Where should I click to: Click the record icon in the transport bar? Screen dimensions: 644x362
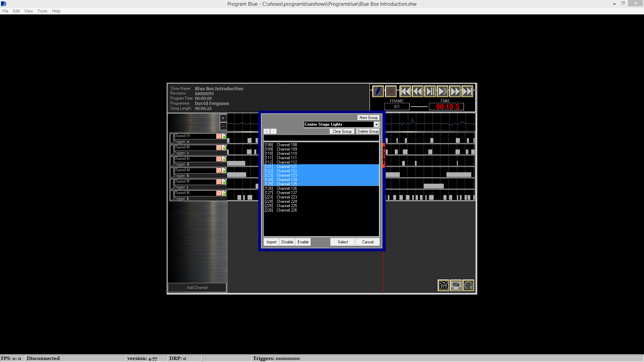coord(390,91)
